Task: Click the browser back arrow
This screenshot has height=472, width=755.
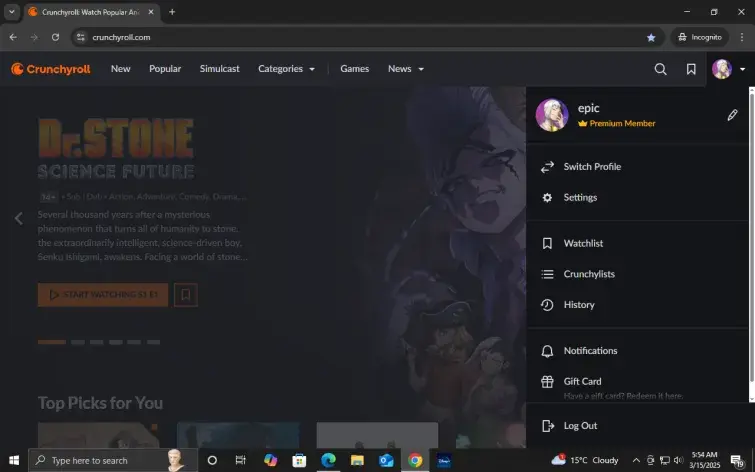Action: [x=13, y=37]
